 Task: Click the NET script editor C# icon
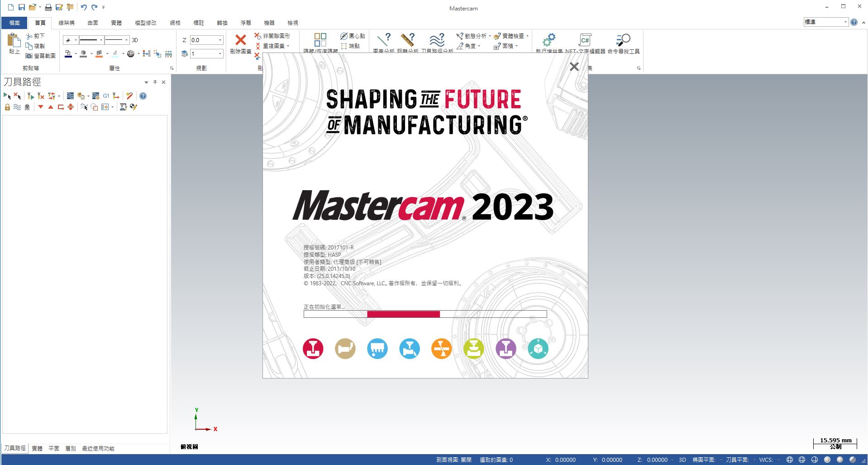pos(585,40)
